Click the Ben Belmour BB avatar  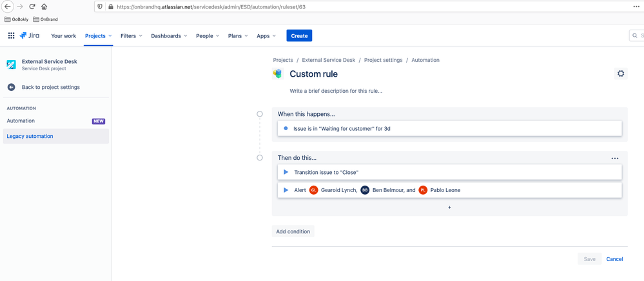365,190
